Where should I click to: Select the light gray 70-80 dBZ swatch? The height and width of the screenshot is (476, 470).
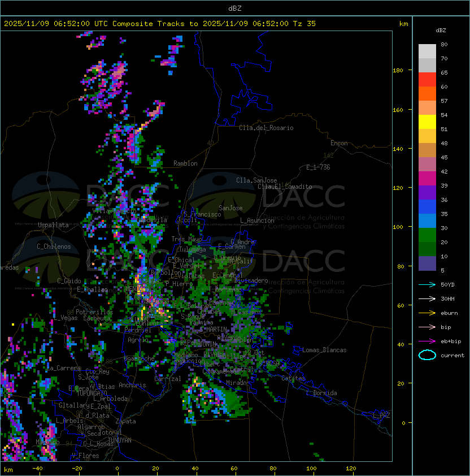coord(427,51)
